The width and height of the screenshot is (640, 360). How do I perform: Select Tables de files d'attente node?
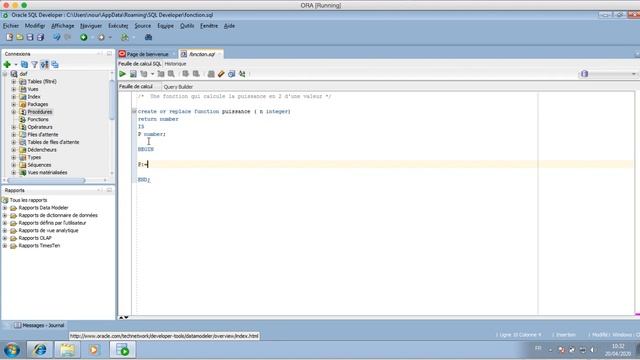tap(53, 142)
